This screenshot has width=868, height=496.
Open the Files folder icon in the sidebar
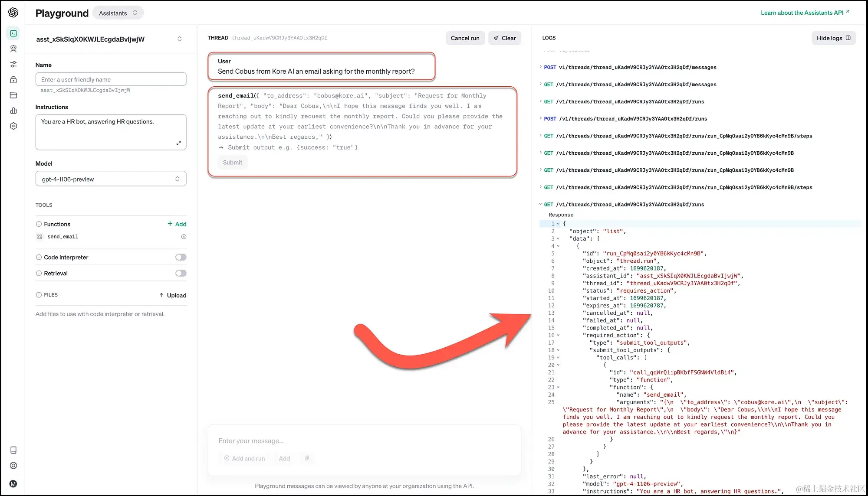click(x=13, y=95)
